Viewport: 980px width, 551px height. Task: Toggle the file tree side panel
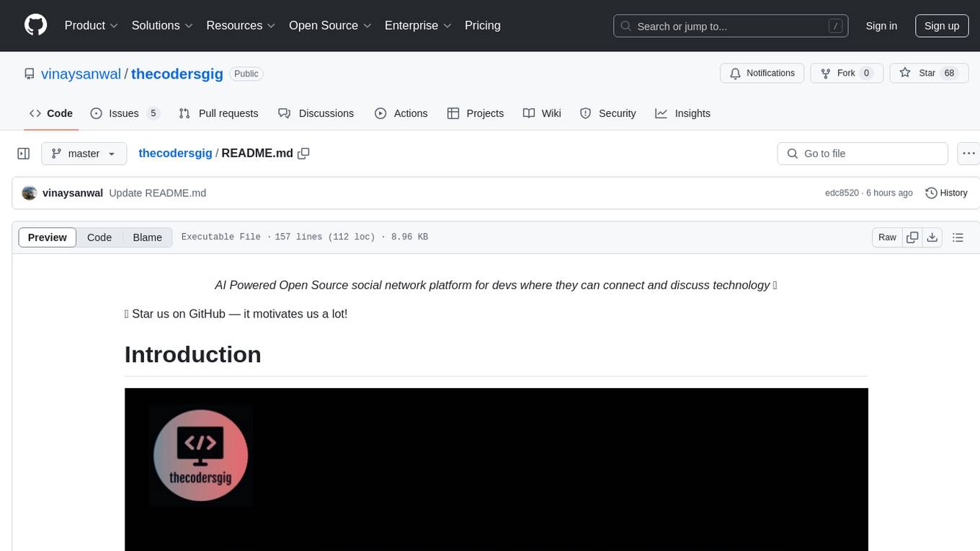click(x=24, y=154)
